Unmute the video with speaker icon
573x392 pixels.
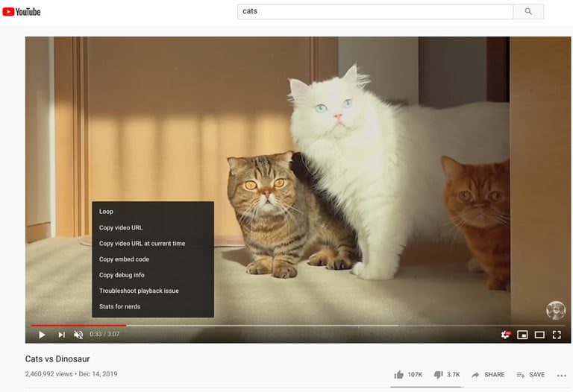(78, 335)
